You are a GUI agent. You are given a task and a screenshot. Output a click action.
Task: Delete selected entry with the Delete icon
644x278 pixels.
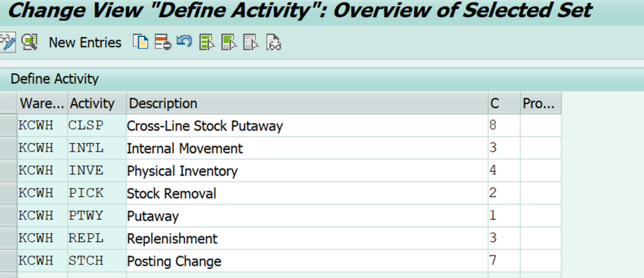pos(162,42)
